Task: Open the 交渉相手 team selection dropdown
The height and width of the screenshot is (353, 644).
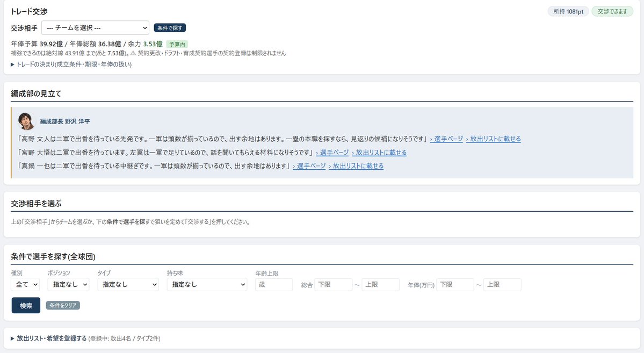Action: [95, 28]
